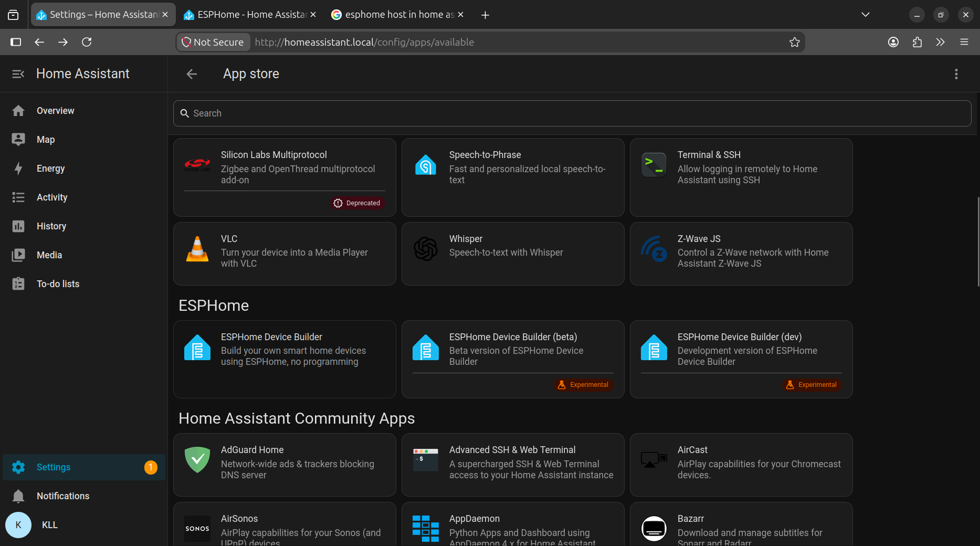Screen dimensions: 980x546
Task: Open Activity in sidebar
Action: point(84,197)
